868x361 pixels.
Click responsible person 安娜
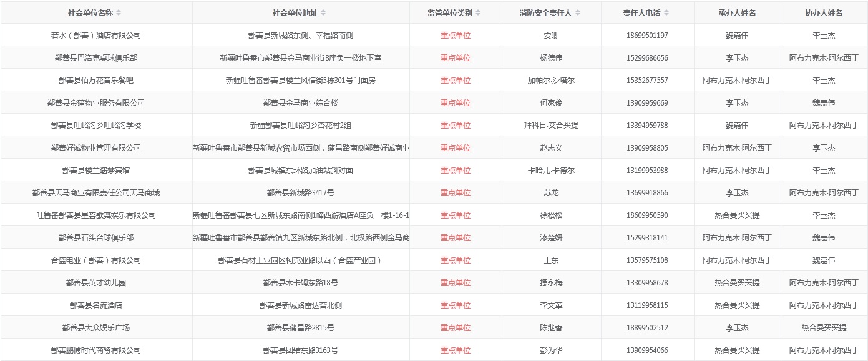click(551, 36)
